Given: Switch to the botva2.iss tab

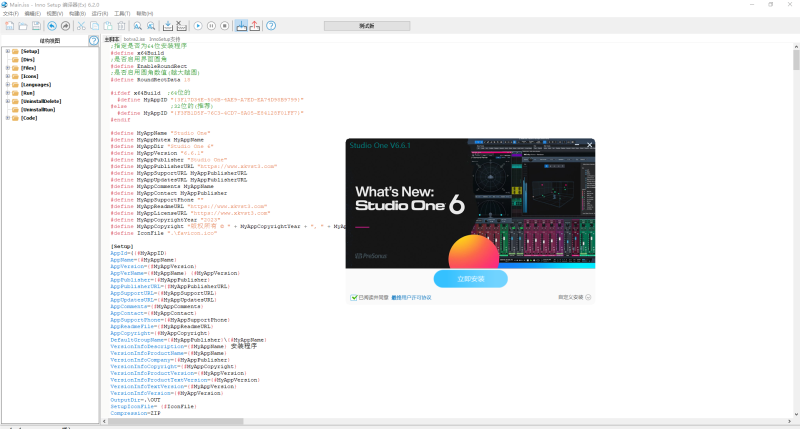Looking at the screenshot, I should click(134, 39).
